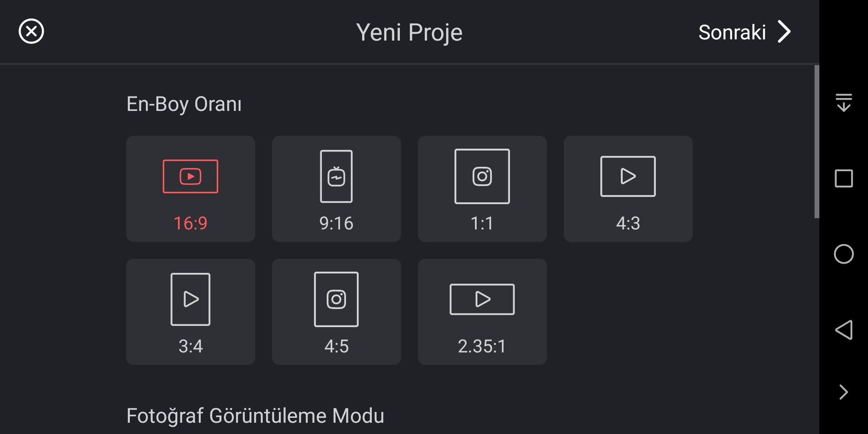This screenshot has height=434, width=868.
Task: Select the 1:1 Instagram square icon
Action: (x=482, y=176)
